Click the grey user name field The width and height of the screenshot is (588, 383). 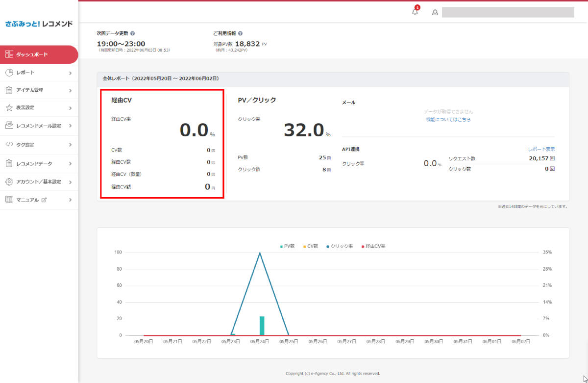[x=508, y=12]
